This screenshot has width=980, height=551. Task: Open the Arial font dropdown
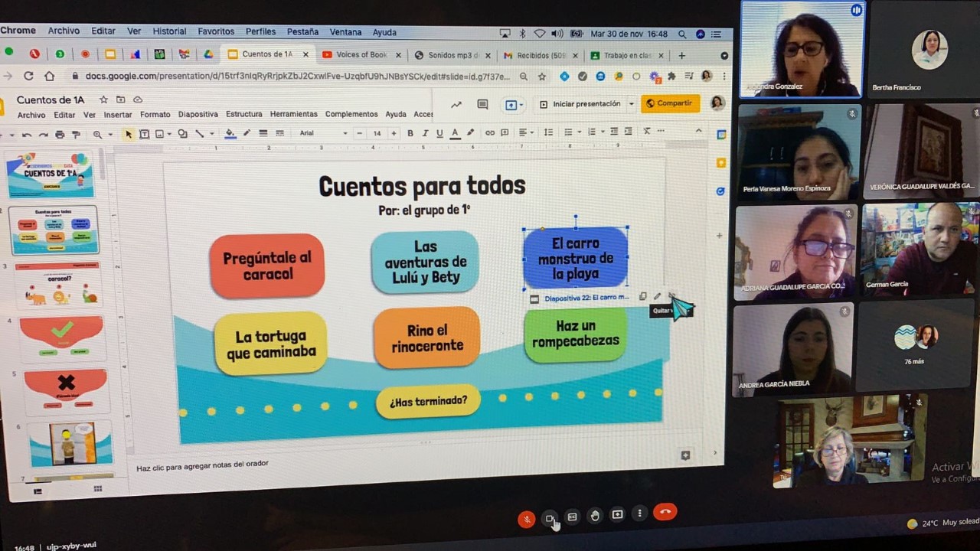323,133
